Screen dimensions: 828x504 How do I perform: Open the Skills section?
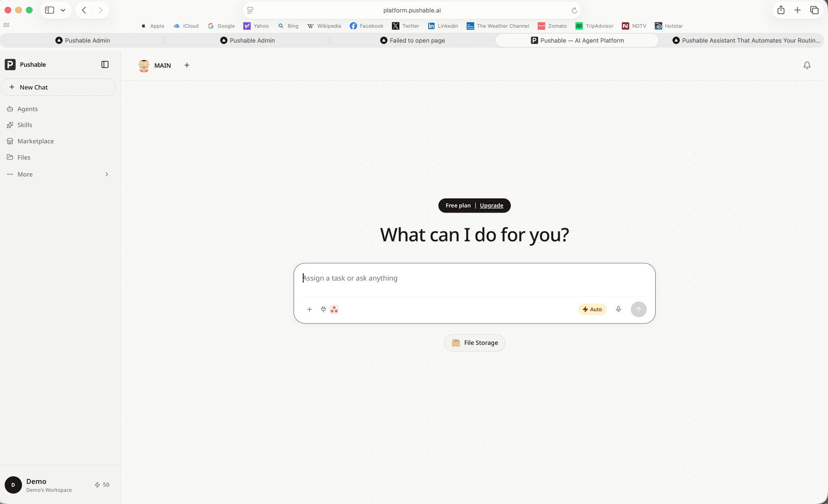coord(25,125)
